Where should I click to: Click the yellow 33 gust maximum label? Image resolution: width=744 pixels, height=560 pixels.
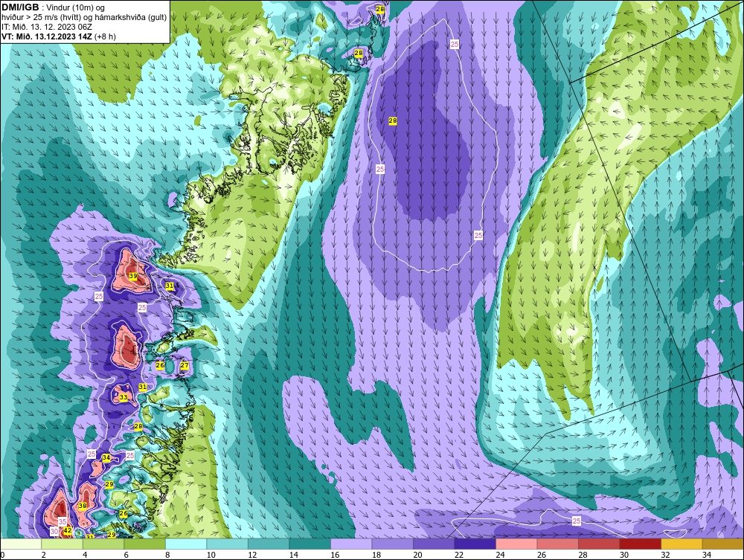[124, 397]
